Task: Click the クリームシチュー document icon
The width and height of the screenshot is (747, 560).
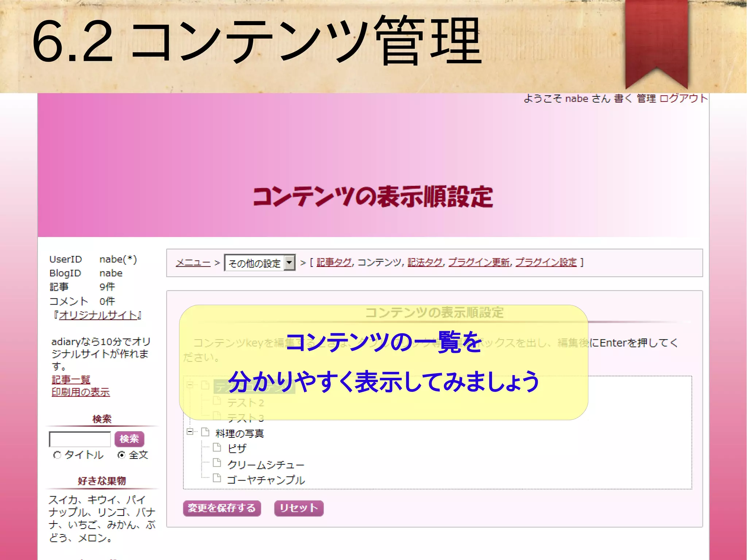Action: [x=217, y=463]
